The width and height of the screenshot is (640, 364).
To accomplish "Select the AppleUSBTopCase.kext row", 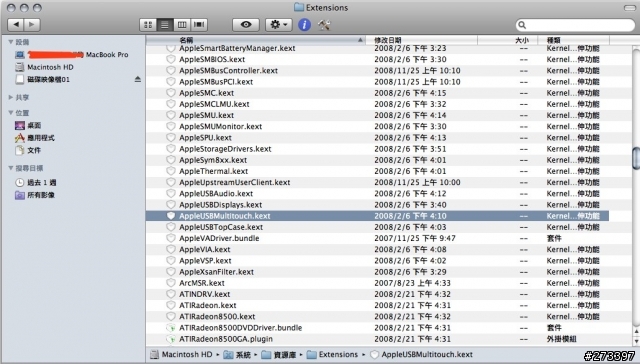I will [x=377, y=227].
